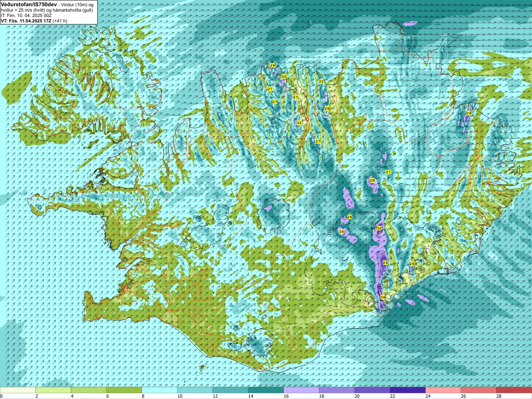Screen dimensions: 532x399
Task: Click the '(+41 h)' forecast offset text
Action: pos(60,21)
